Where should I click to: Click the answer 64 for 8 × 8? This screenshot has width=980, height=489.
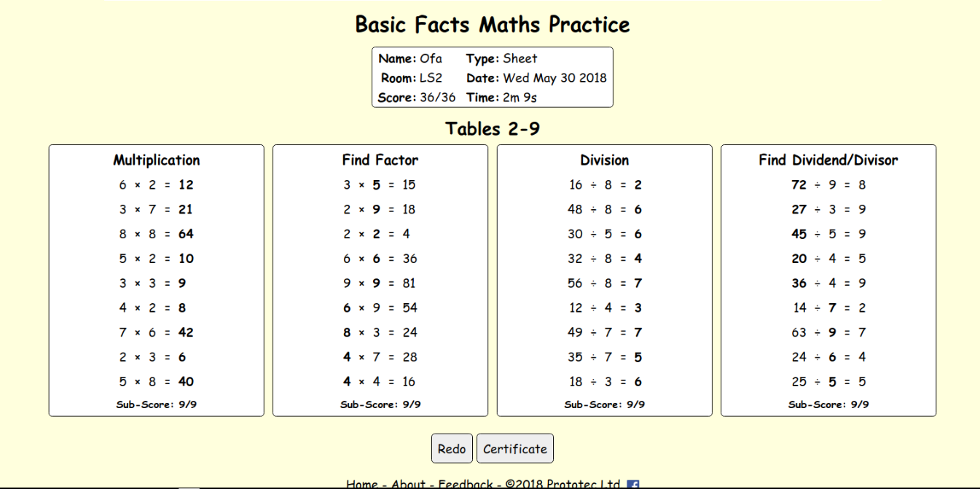click(x=184, y=233)
